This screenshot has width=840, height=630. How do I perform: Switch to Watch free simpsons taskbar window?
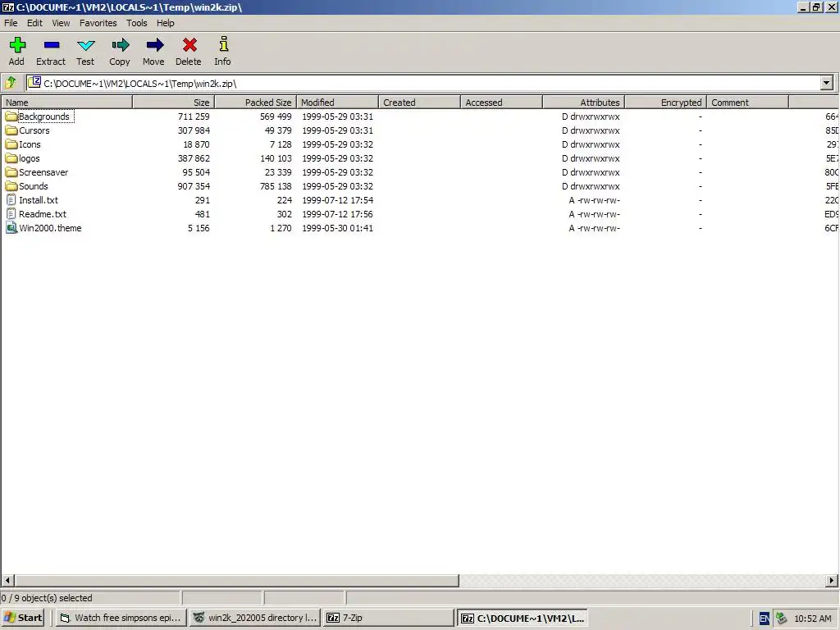121,618
